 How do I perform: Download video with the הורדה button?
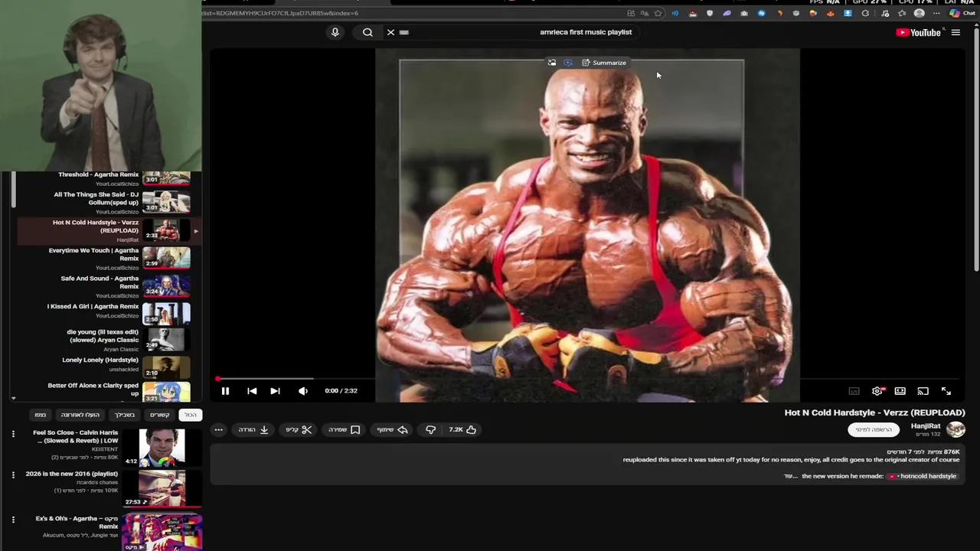click(253, 430)
